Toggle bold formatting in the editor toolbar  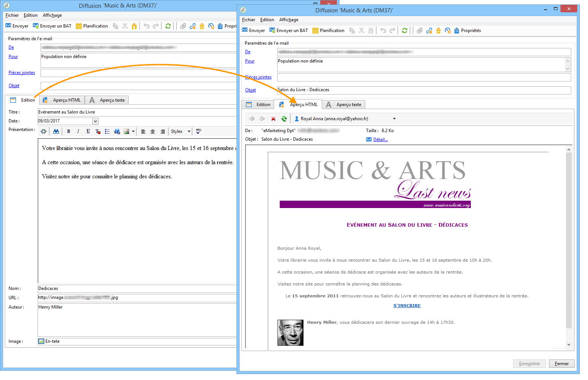point(69,131)
